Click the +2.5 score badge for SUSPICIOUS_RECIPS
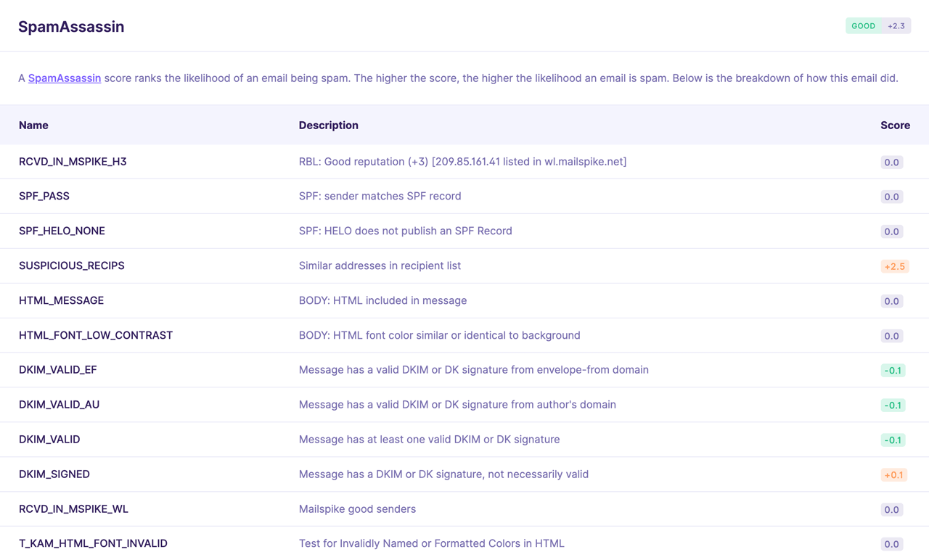The image size is (929, 560). point(895,266)
